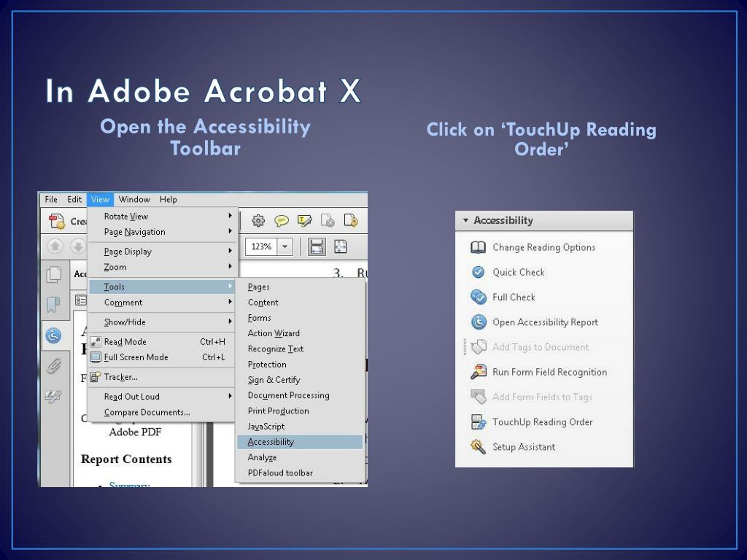747x560 pixels.
Task: Click Run Form Field Recognition label
Action: click(550, 372)
